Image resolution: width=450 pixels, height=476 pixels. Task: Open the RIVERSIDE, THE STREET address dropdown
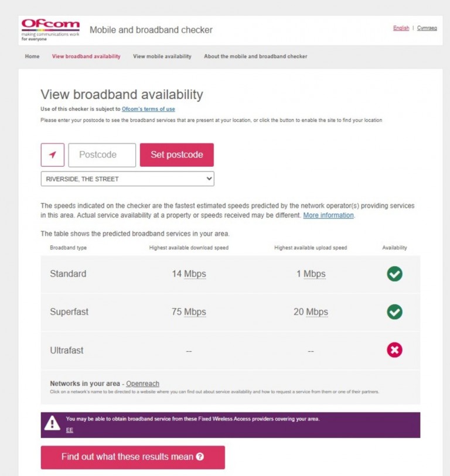coord(127,179)
